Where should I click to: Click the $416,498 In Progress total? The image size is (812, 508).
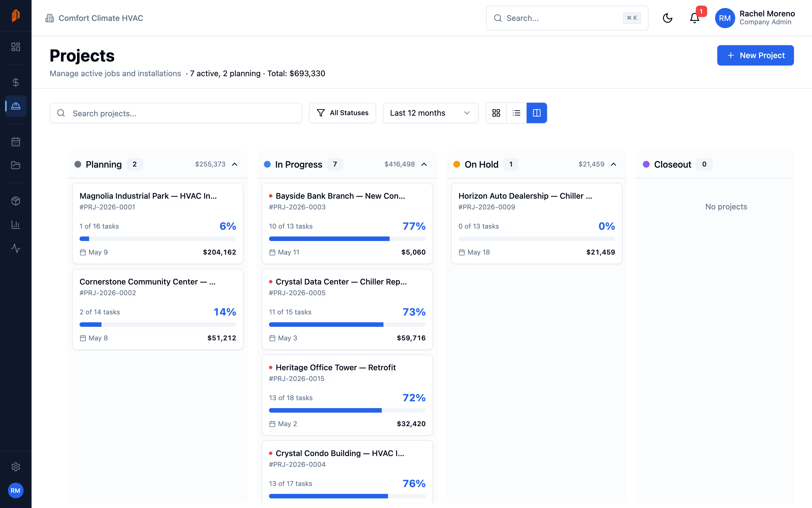(400, 164)
